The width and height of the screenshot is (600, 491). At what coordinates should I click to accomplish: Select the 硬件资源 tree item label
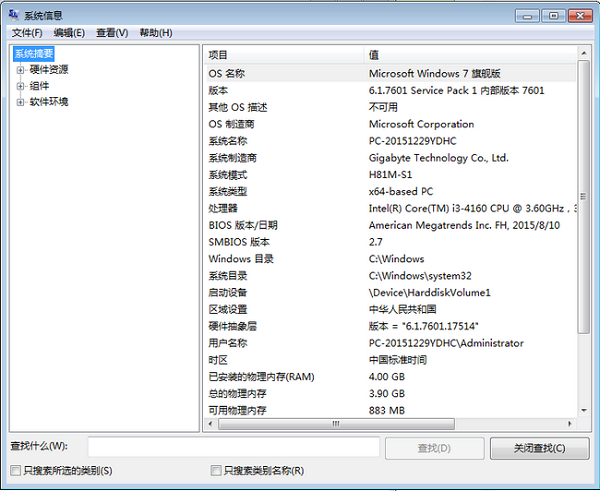pos(49,70)
